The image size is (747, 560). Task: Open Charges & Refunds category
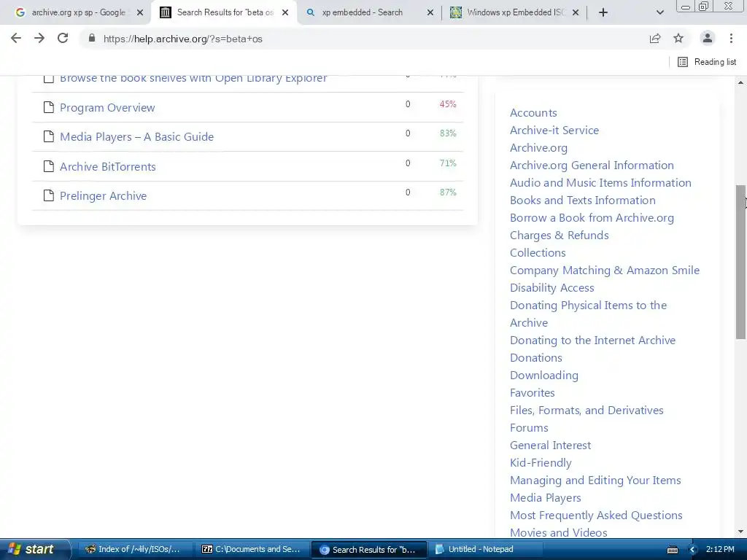[560, 236]
